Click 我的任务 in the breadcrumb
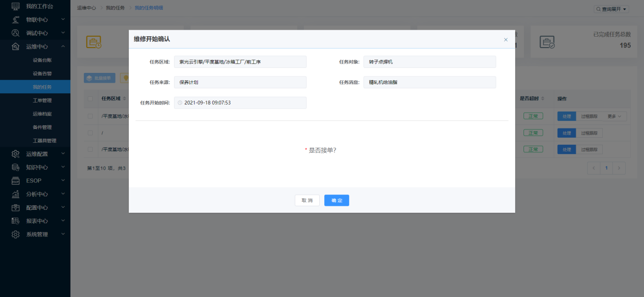 (115, 8)
